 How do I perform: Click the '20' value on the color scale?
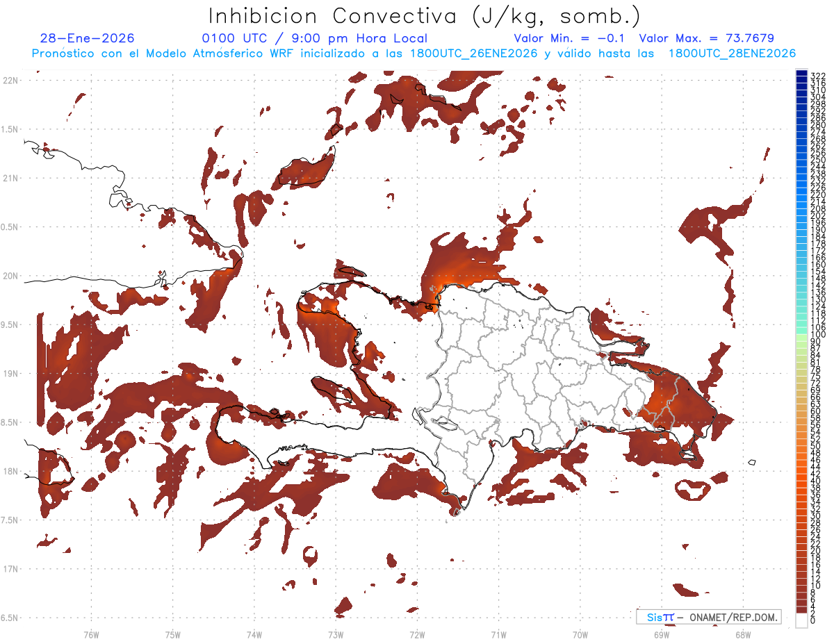click(815, 551)
